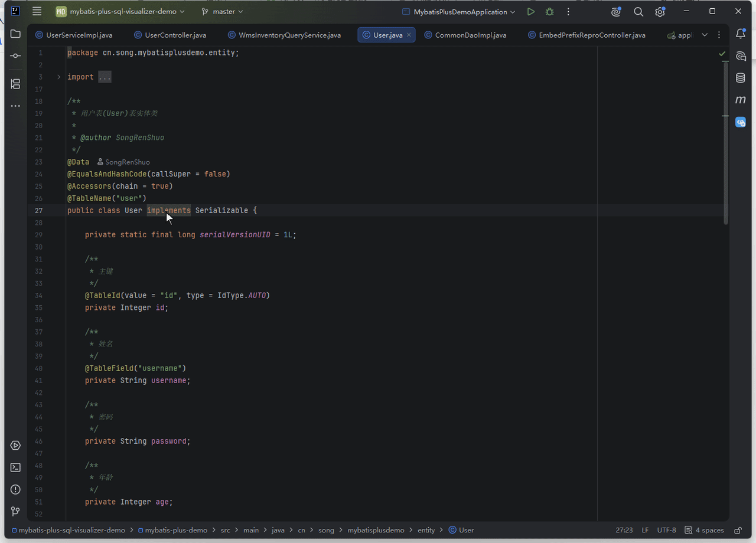
Task: Run MybatisPlusDemoApplication
Action: coord(531,12)
